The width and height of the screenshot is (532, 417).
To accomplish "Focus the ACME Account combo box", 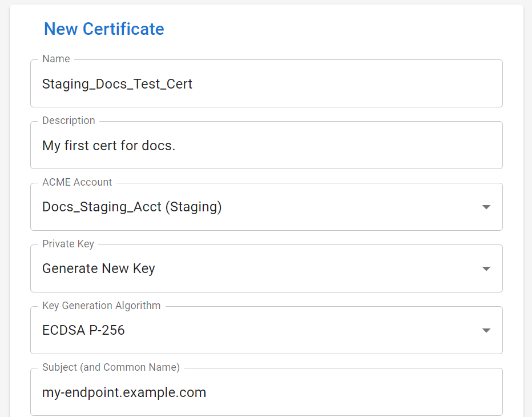I will tap(267, 207).
